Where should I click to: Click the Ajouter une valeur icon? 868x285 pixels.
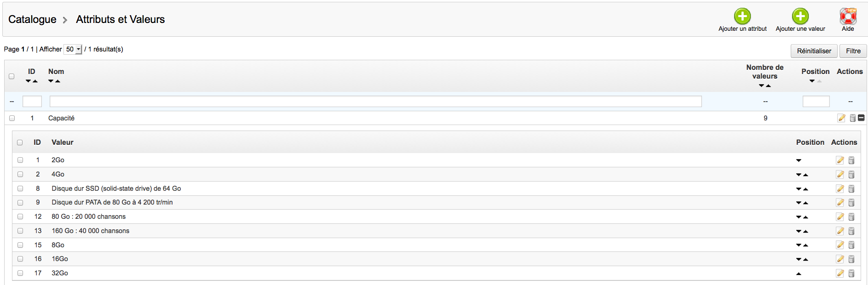800,17
